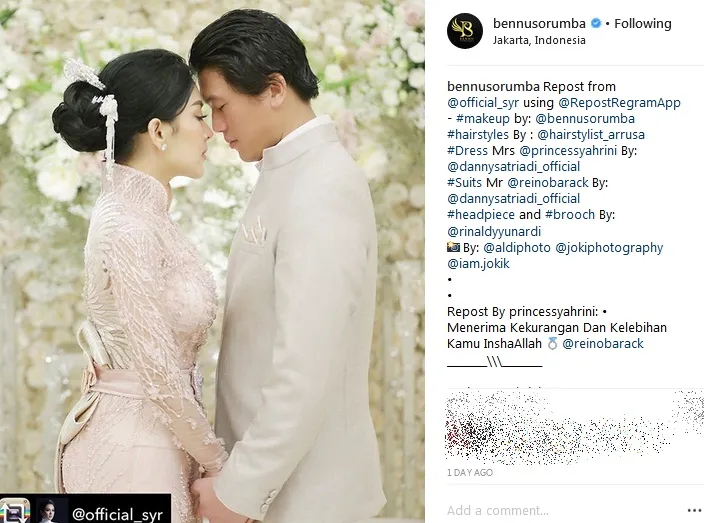Click the @official_syr watermark label on photo
The height and width of the screenshot is (523, 704).
pos(117,514)
